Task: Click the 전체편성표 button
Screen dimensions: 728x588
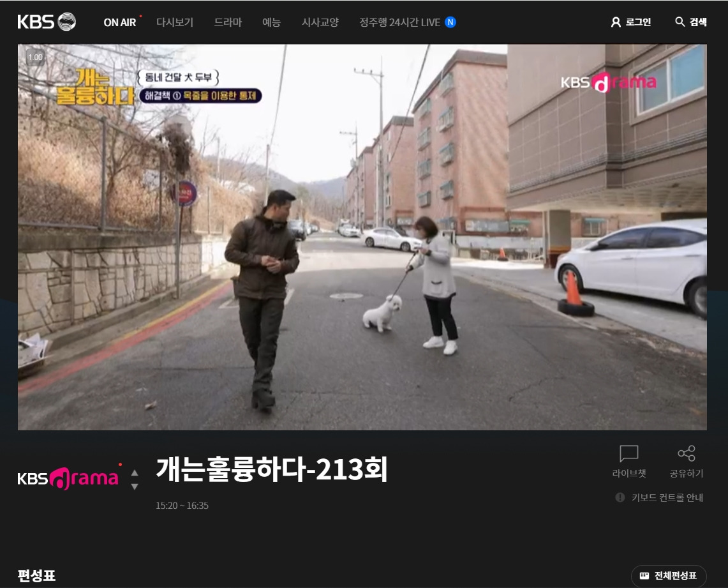Action: pos(669,575)
